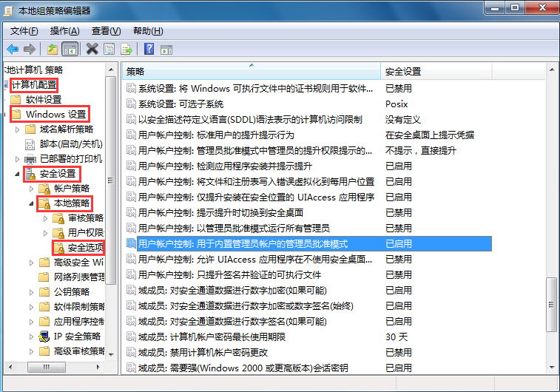
Task: Expand the 审核策略 tree node arrow
Action: pos(45,218)
